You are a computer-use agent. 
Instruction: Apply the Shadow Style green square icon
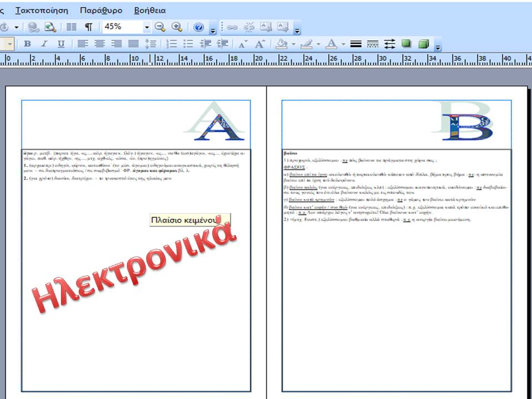click(406, 44)
